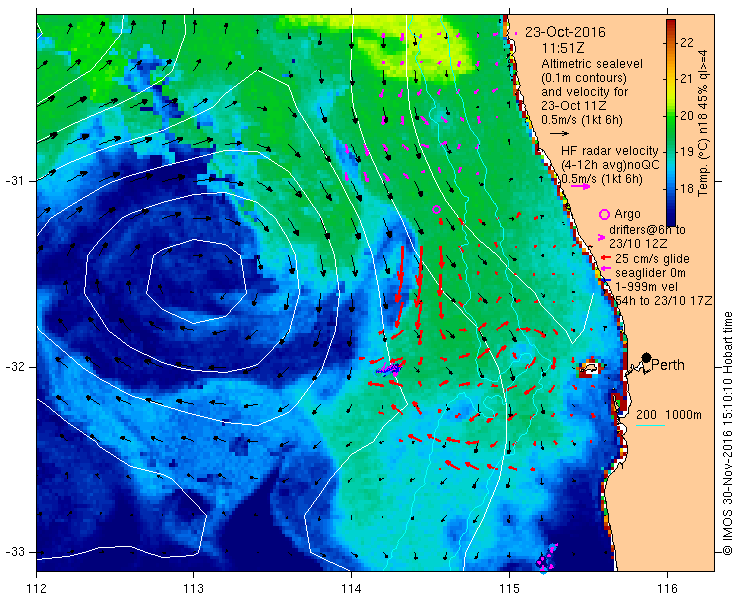Click '(0.1m contours)' legend text
The image size is (740, 600).
tap(584, 77)
